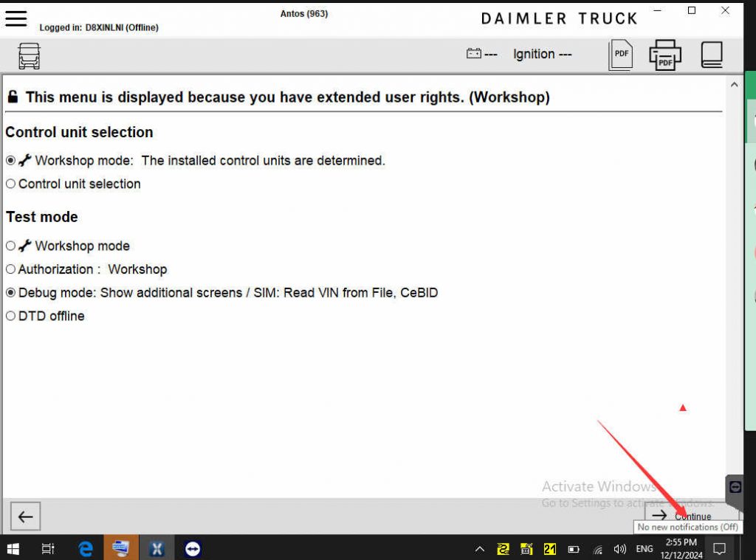Screen dimensions: 756x560
Task: Select Workshop mode under Control unit selection
Action: tap(10, 161)
